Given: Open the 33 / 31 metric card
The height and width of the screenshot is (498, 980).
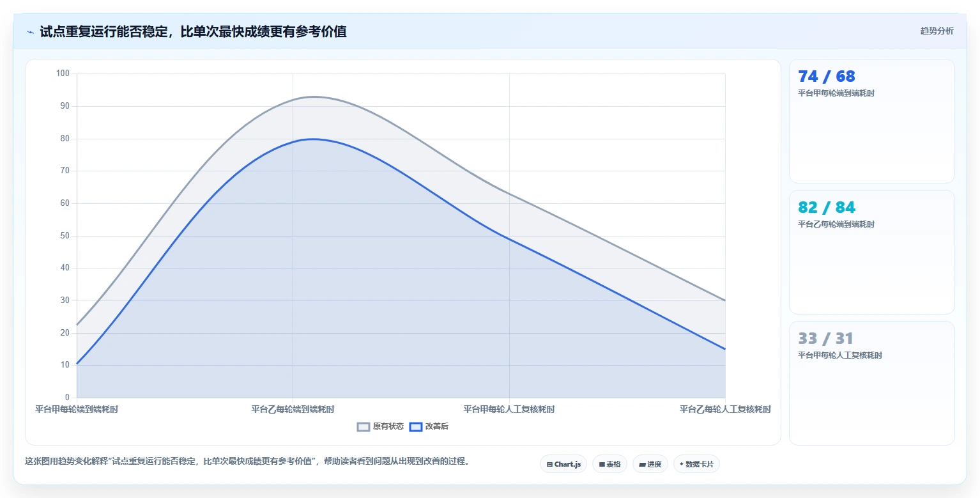Looking at the screenshot, I should pyautogui.click(x=871, y=383).
